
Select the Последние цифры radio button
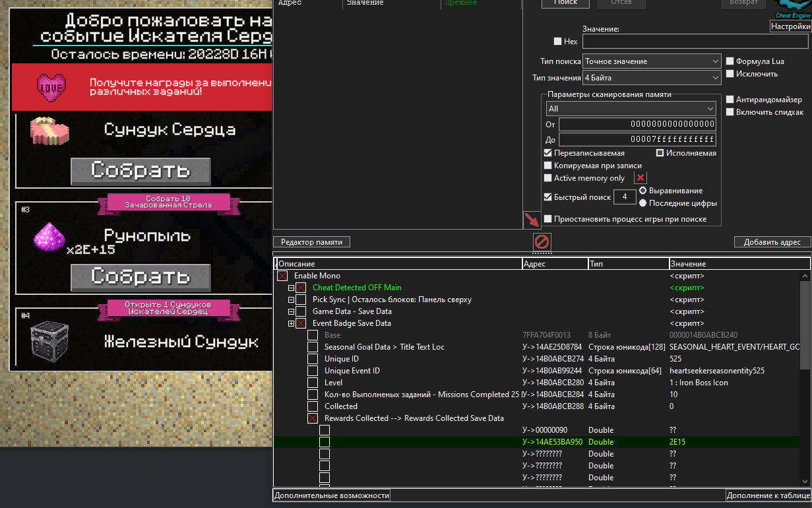[x=643, y=203]
